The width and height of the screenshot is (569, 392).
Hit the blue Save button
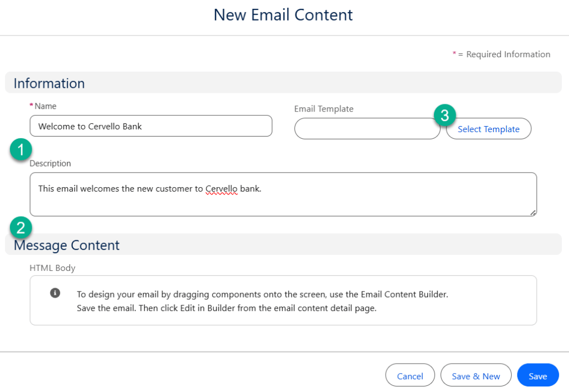click(x=537, y=376)
